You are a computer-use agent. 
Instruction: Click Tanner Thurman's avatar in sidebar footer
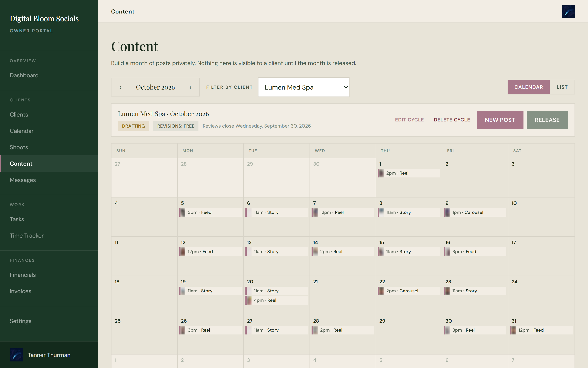click(x=16, y=355)
